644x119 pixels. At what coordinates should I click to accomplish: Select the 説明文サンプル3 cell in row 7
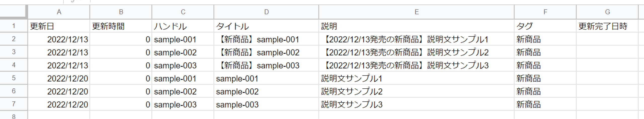(x=417, y=104)
